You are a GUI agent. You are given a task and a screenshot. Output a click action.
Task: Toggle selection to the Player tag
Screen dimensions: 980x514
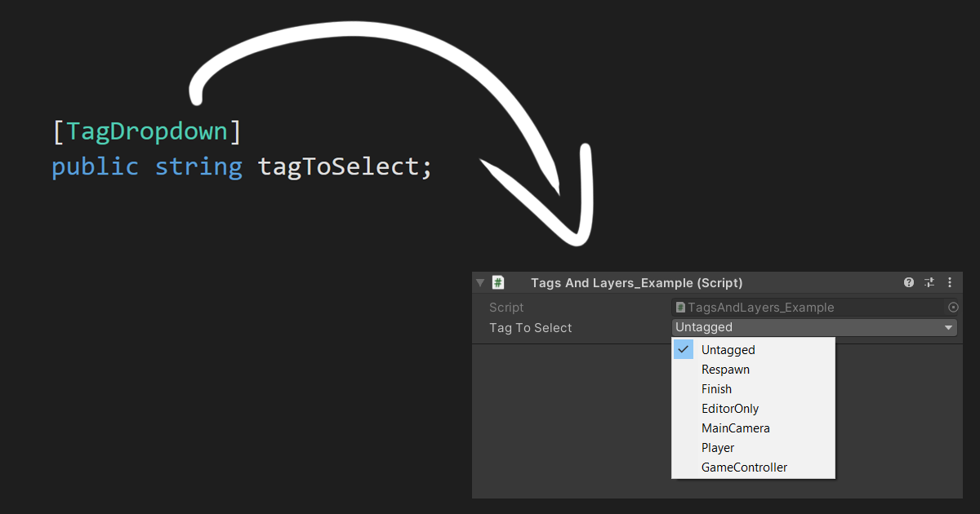coord(718,447)
